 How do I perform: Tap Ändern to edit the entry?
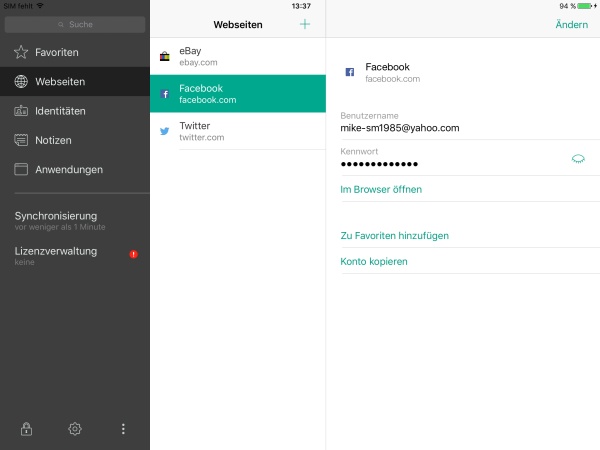(572, 24)
